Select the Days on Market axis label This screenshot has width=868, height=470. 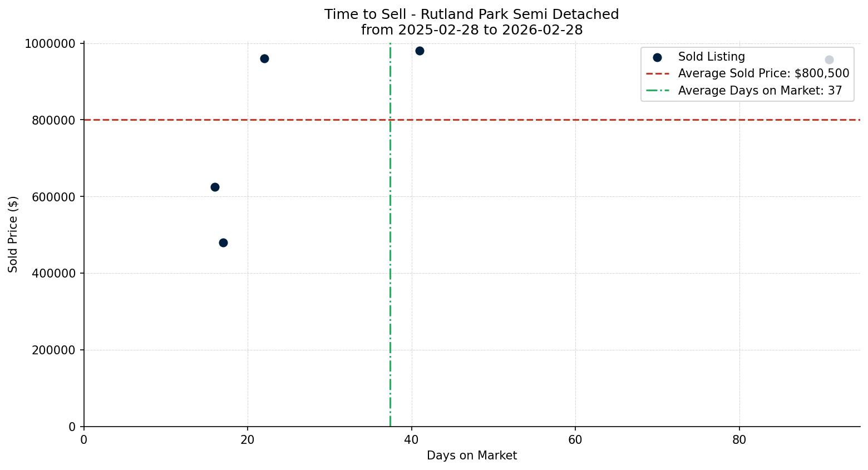(x=471, y=456)
